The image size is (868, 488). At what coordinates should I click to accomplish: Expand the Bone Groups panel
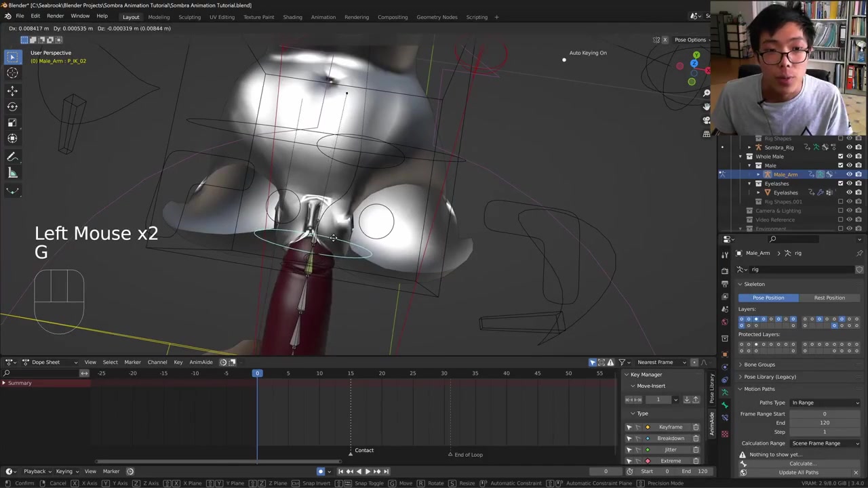(759, 365)
